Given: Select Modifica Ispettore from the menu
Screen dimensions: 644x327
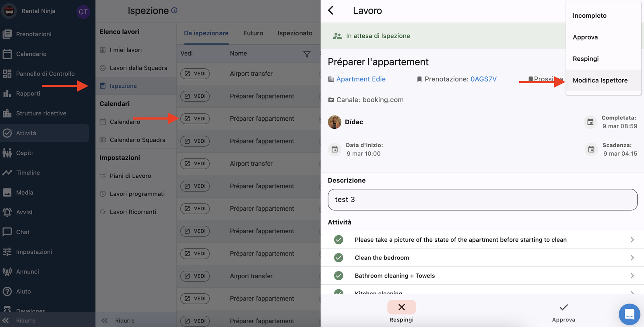Looking at the screenshot, I should (600, 80).
